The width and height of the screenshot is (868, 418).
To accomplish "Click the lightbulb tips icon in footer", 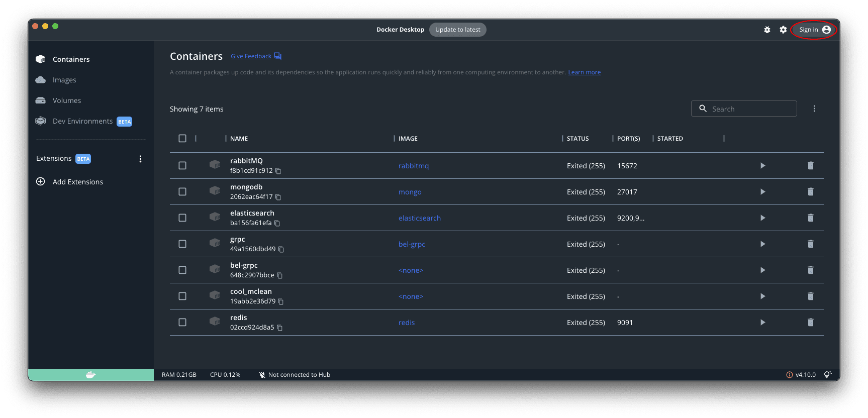I will 827,375.
